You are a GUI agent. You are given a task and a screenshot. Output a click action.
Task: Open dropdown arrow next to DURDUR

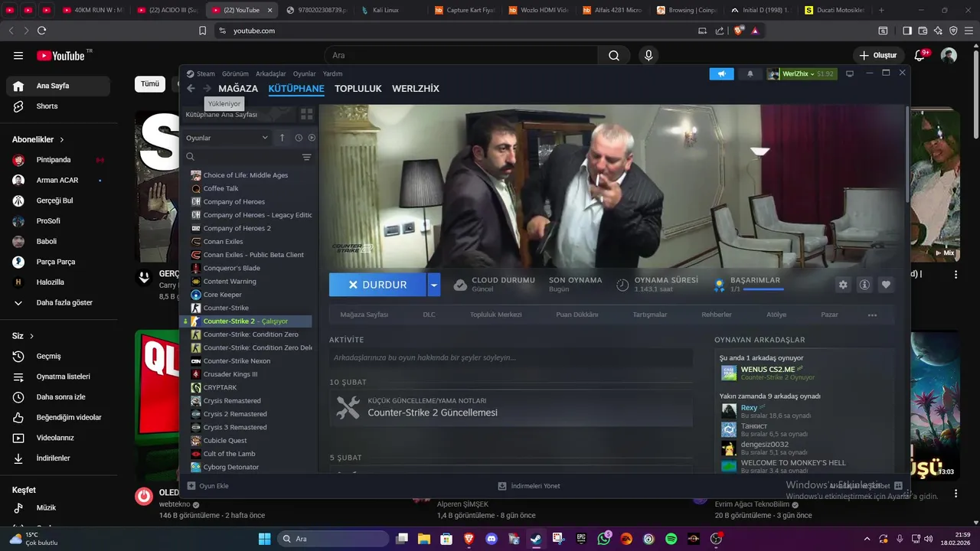click(x=434, y=285)
